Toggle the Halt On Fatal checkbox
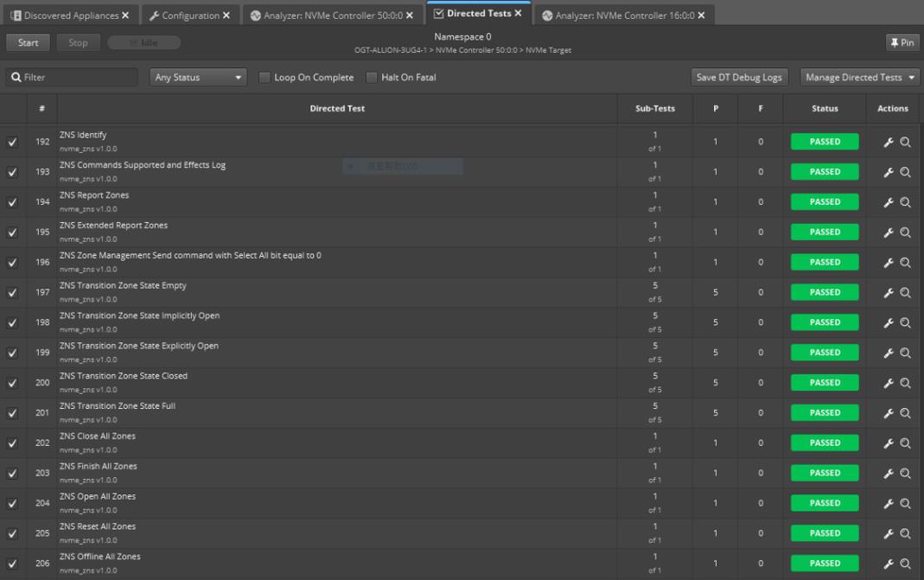Viewport: 924px width, 580px height. click(x=372, y=78)
